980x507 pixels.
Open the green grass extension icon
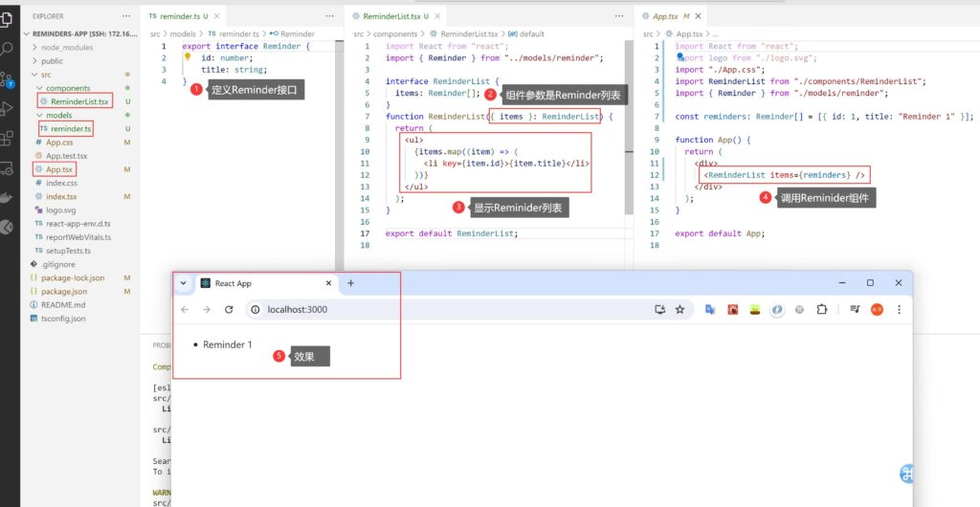[x=755, y=310]
